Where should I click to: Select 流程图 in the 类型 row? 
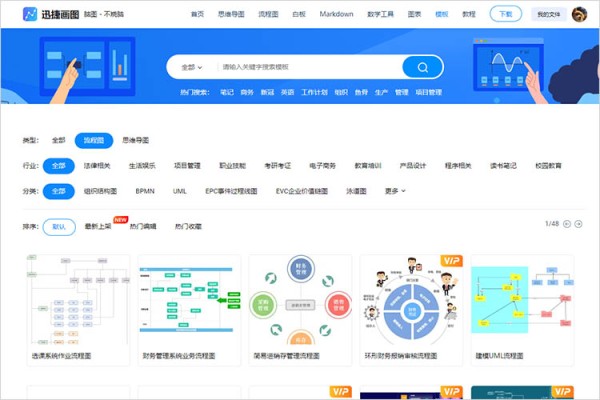[x=94, y=140]
